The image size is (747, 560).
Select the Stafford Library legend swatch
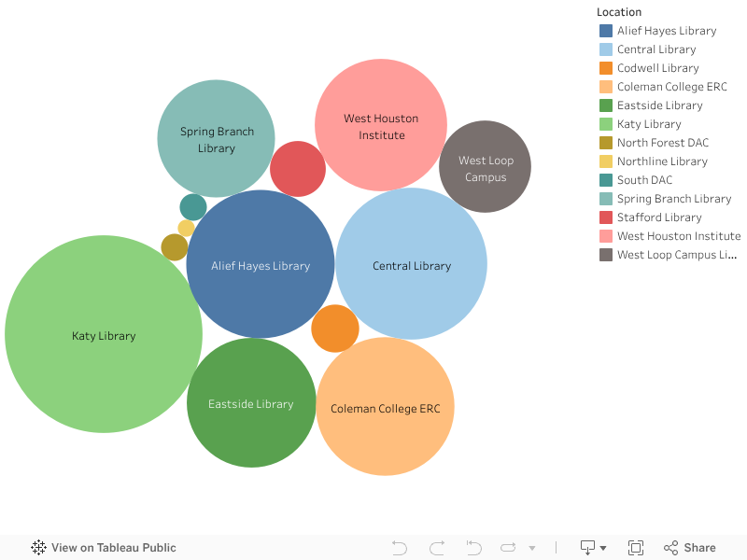click(605, 217)
